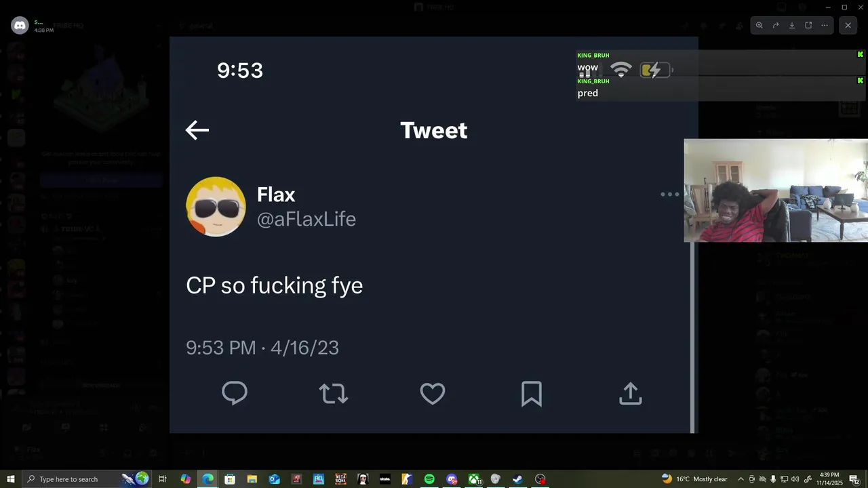Click Flax's sunglasses avatar picture

(x=216, y=207)
